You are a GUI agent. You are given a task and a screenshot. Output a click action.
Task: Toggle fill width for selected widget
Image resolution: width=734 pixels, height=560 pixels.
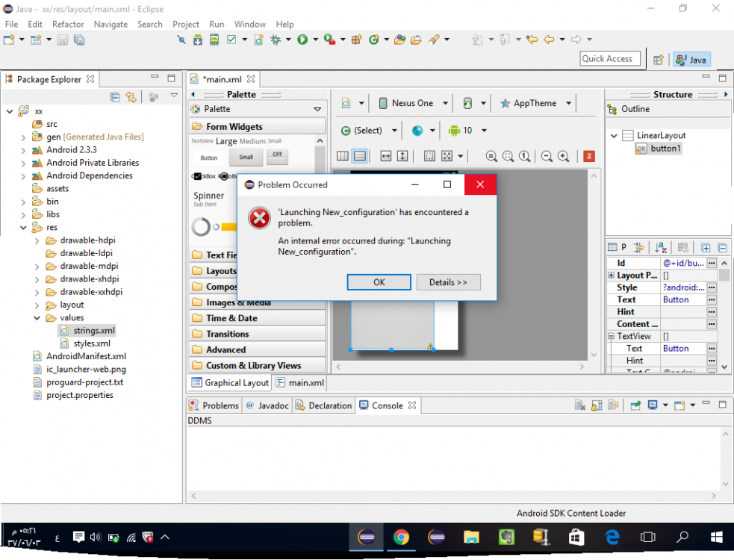[386, 156]
